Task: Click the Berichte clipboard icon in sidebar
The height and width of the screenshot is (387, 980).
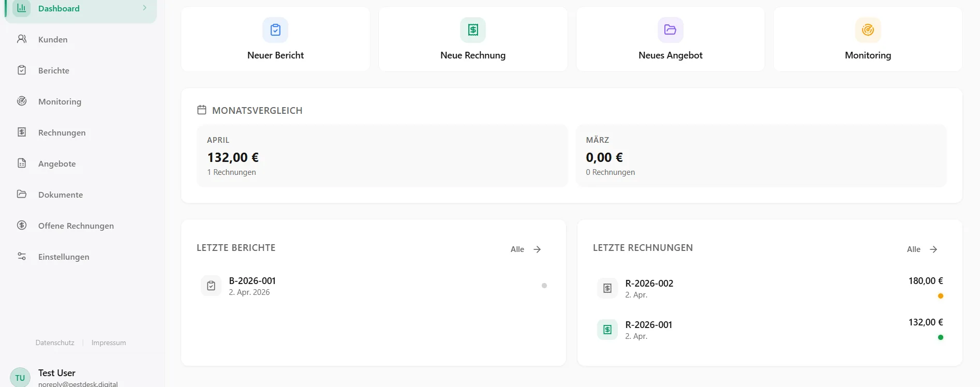Action: (x=22, y=70)
